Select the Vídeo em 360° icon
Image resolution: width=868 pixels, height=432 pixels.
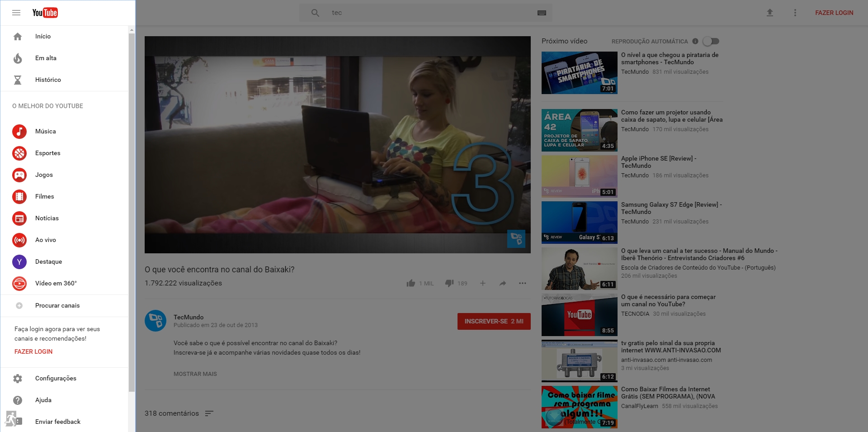[x=19, y=284]
